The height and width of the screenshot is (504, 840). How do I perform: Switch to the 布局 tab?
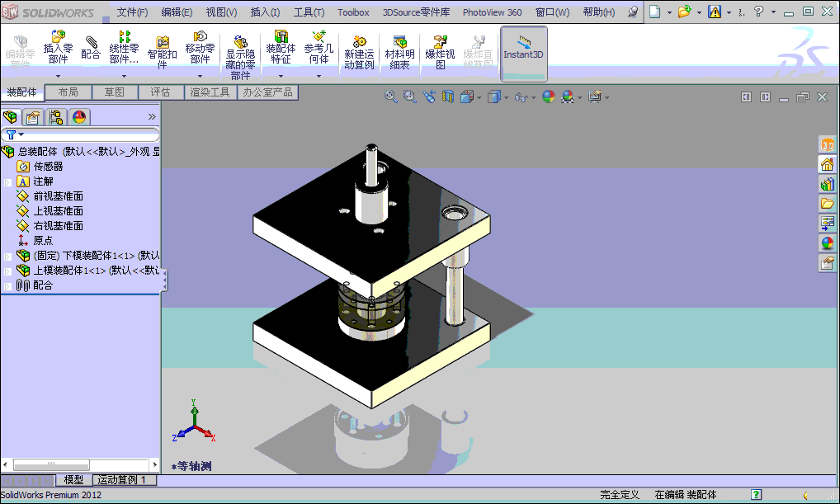[68, 92]
